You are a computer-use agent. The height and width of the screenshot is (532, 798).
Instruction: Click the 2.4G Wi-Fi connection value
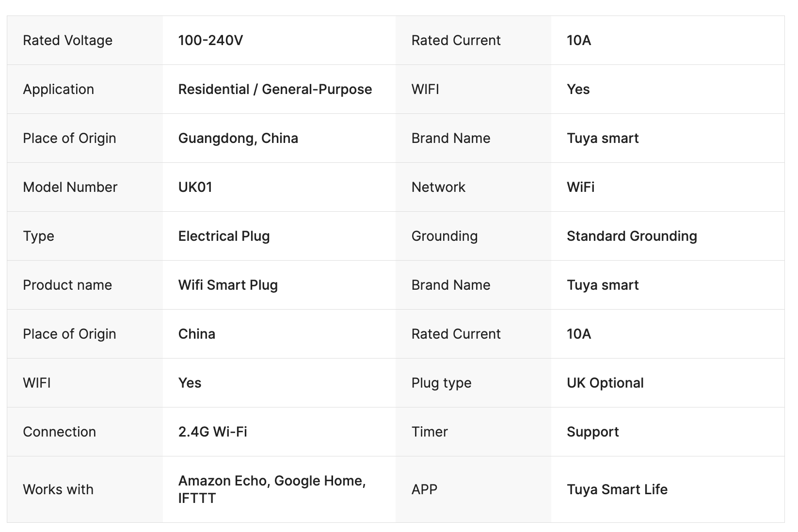click(212, 432)
